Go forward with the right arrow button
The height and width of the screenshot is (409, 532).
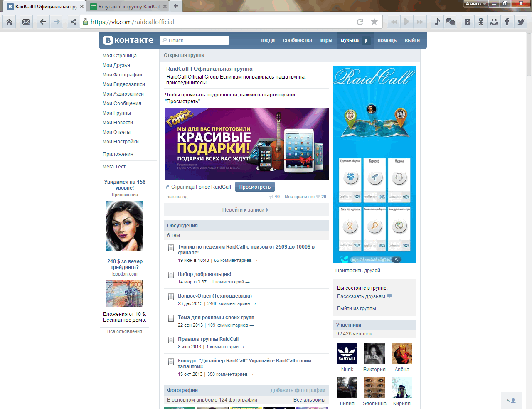click(57, 22)
